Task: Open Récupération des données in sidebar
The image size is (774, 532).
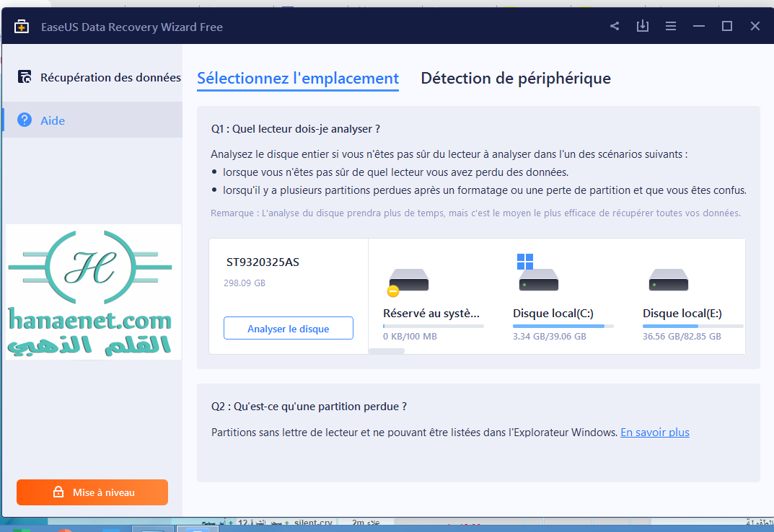Action: [92, 77]
